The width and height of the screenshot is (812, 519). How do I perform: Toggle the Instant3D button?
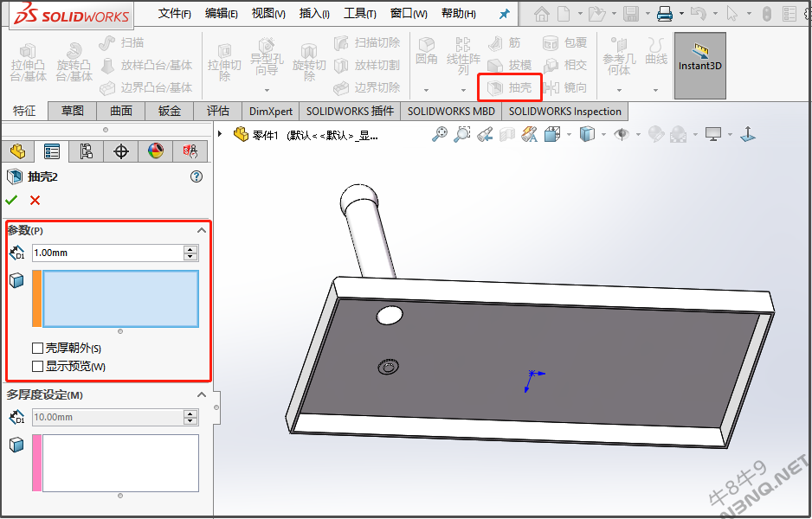[700, 66]
